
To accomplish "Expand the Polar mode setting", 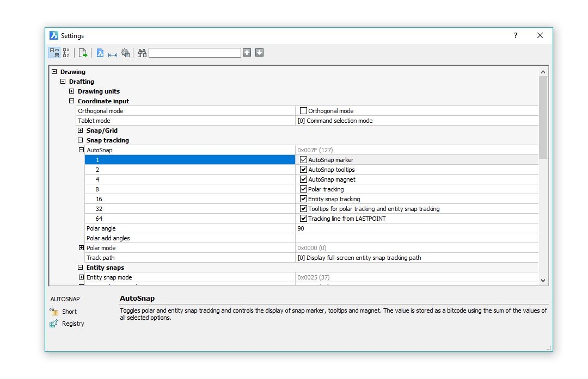I will click(x=81, y=247).
